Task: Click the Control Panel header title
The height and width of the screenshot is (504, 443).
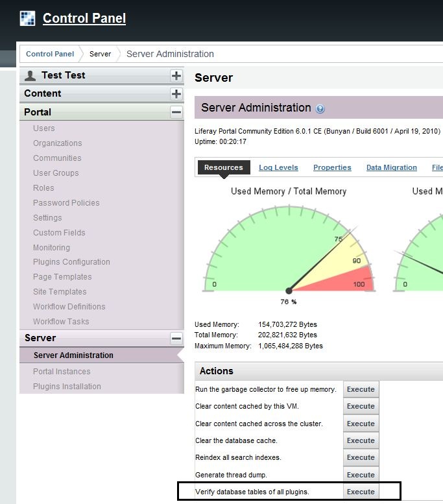Action: point(84,18)
